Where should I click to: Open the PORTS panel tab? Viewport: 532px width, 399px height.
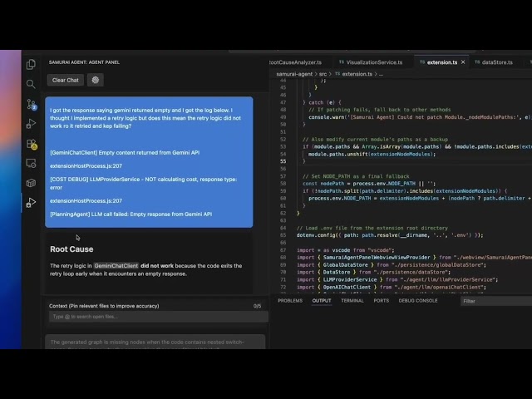[382, 301]
